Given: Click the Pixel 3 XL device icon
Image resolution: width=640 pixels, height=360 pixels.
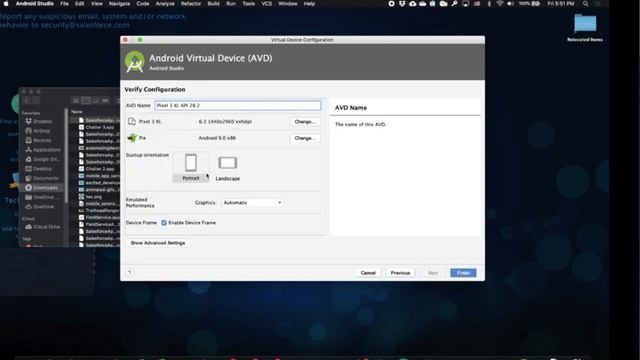Looking at the screenshot, I should tap(132, 122).
